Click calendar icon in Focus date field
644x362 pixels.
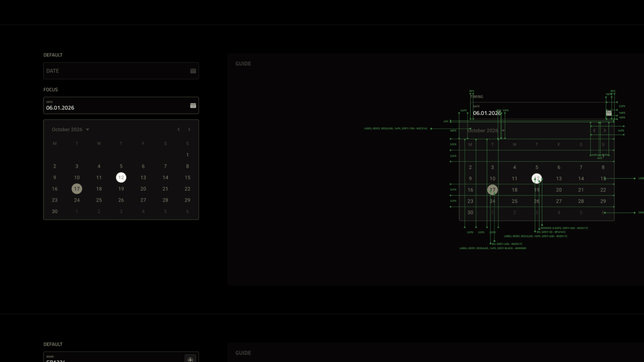coord(193,105)
